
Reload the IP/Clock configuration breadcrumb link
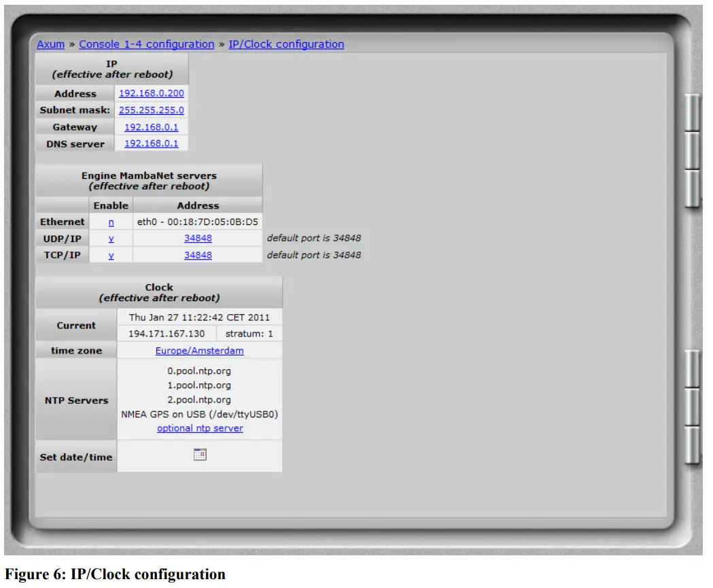[284, 44]
